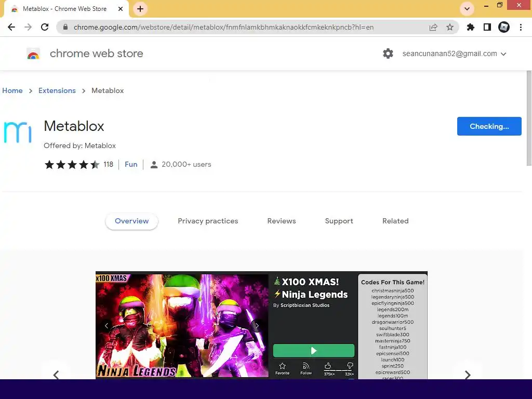This screenshot has width=532, height=399.
Task: Minimize the Chrome window
Action: (x=486, y=5)
